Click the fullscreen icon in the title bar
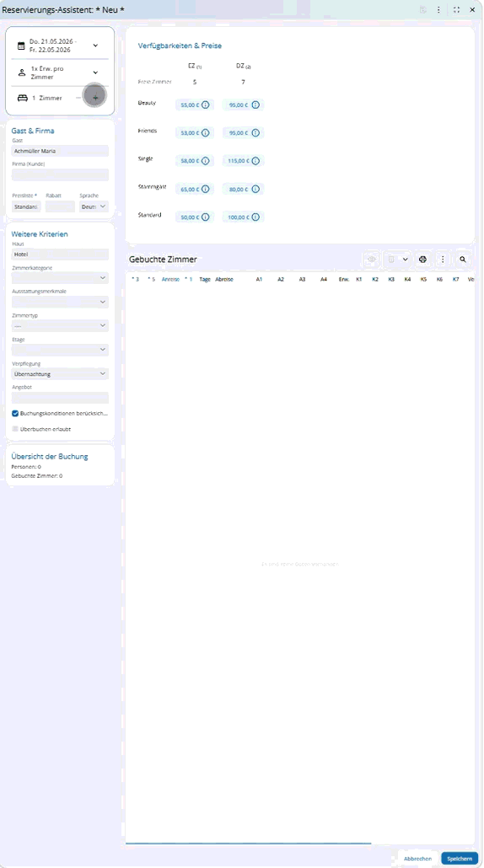This screenshot has width=484, height=868. [456, 9]
